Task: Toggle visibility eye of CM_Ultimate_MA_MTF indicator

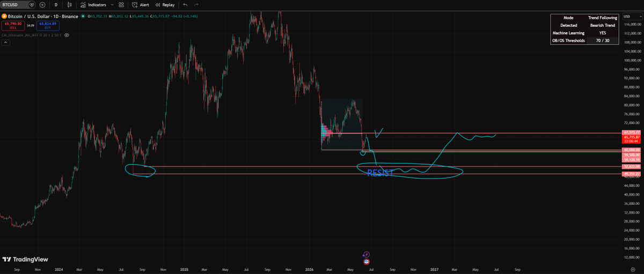Action: [x=67, y=35]
